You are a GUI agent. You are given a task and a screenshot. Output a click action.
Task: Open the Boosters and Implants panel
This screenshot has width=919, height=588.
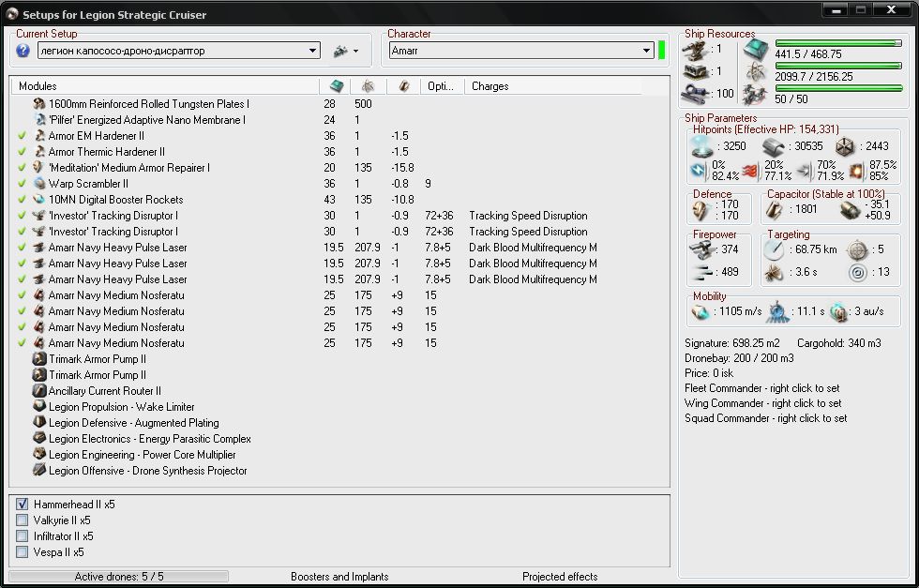pyautogui.click(x=339, y=576)
